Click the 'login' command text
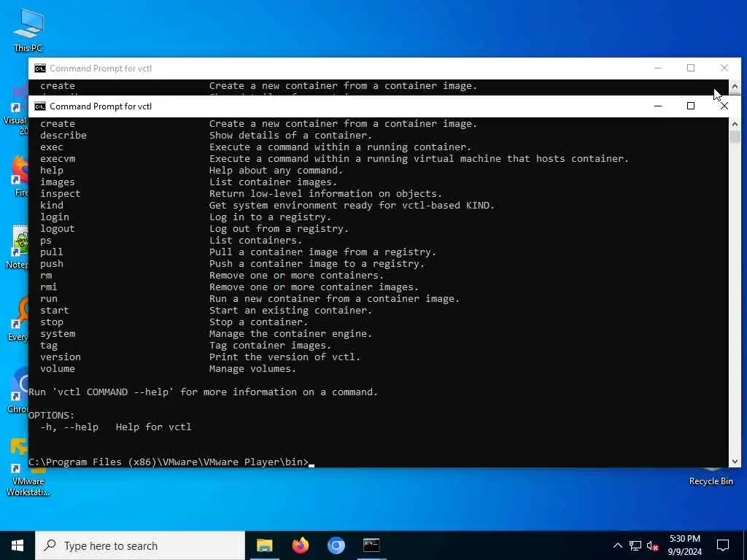 click(x=54, y=217)
